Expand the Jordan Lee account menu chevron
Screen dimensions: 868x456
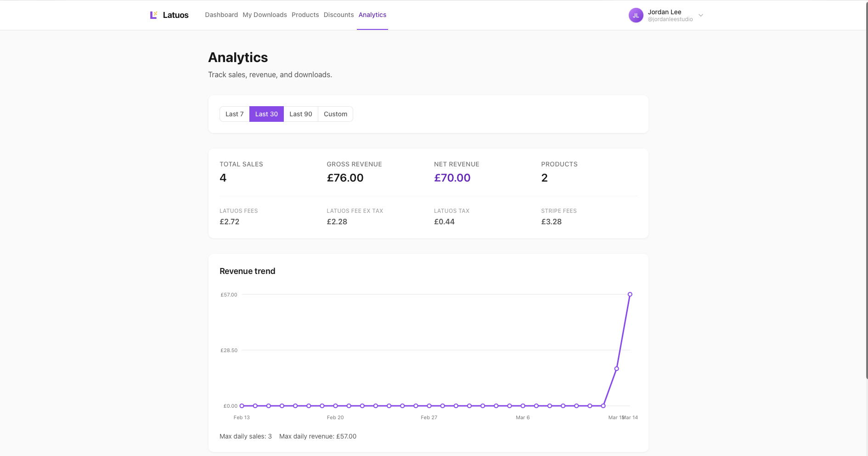[x=701, y=15]
